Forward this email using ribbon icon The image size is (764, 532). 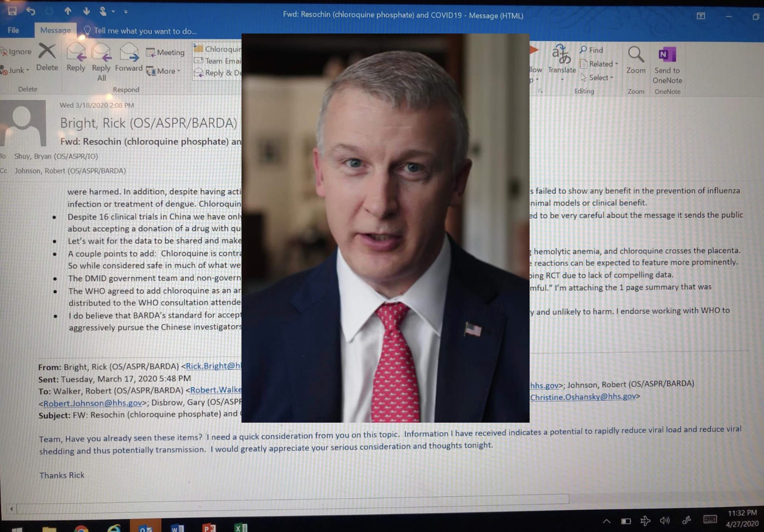pyautogui.click(x=129, y=53)
